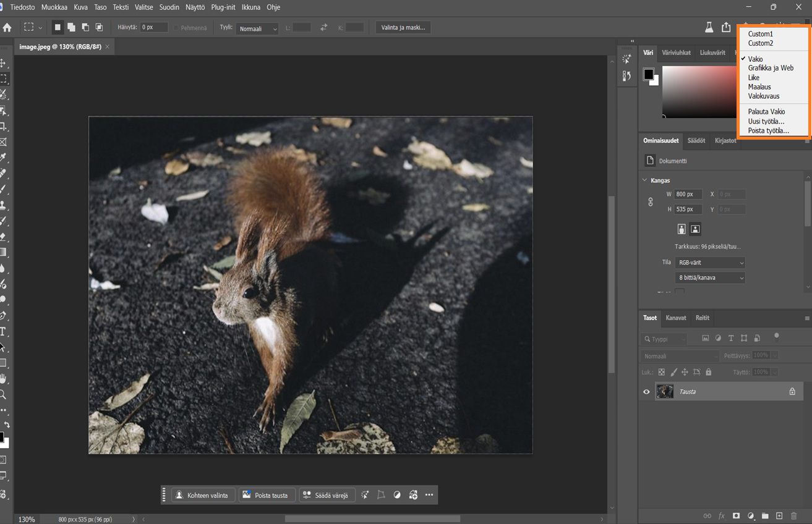This screenshot has width=812, height=524.
Task: Select the Type (T) tool
Action: (x=3, y=331)
